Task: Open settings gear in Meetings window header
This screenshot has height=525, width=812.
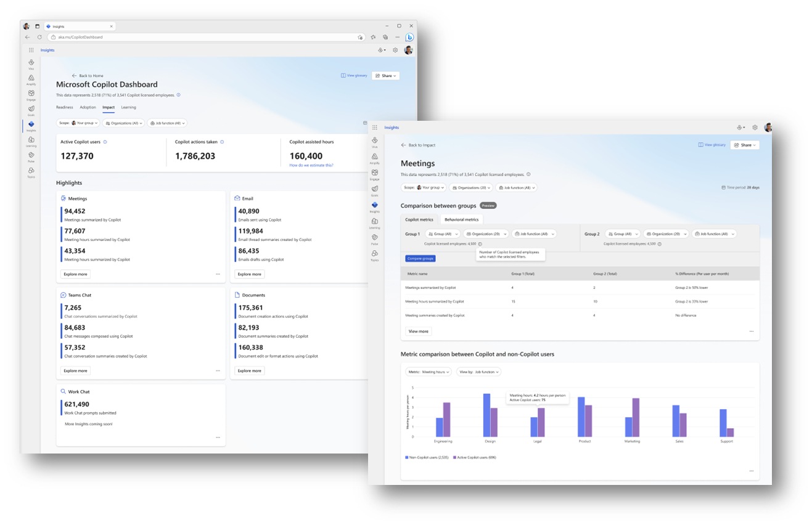Action: coord(755,128)
